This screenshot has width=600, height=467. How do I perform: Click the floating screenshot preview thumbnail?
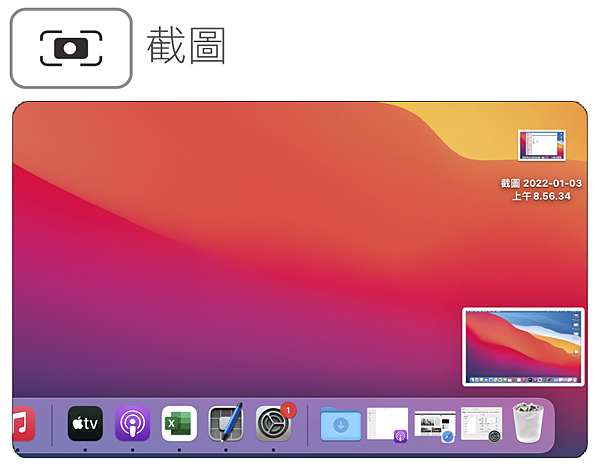523,347
